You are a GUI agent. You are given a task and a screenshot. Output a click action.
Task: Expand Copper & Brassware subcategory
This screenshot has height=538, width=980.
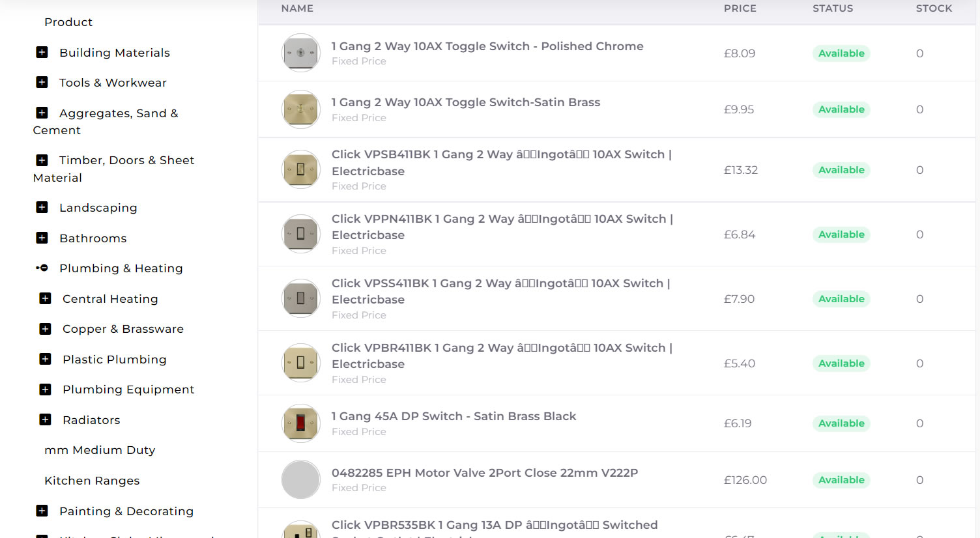(x=45, y=328)
